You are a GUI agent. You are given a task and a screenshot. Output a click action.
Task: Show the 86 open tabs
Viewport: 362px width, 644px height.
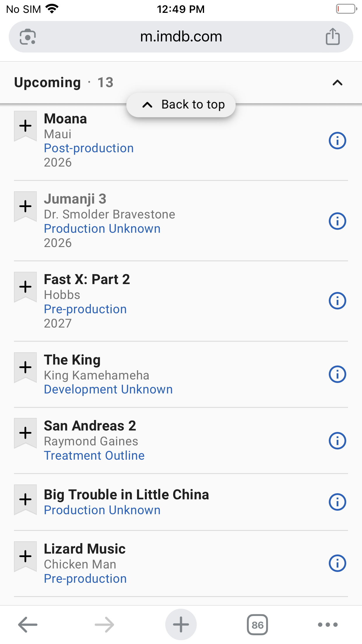pyautogui.click(x=257, y=624)
